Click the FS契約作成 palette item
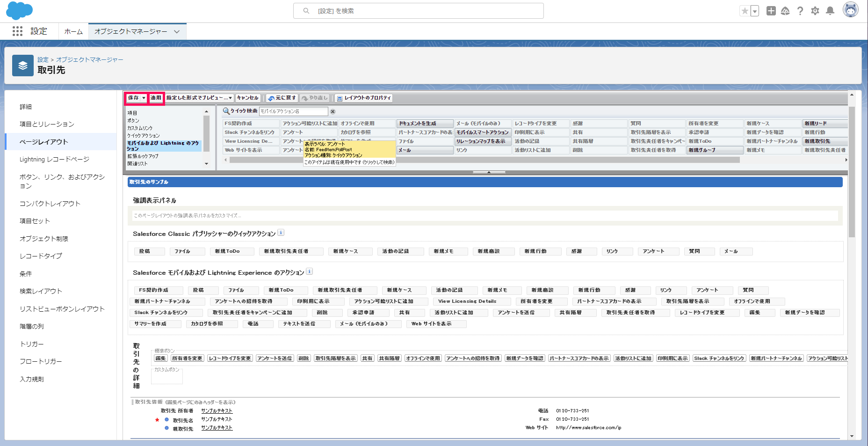Screen dimensions: 868x446 pos(251,124)
